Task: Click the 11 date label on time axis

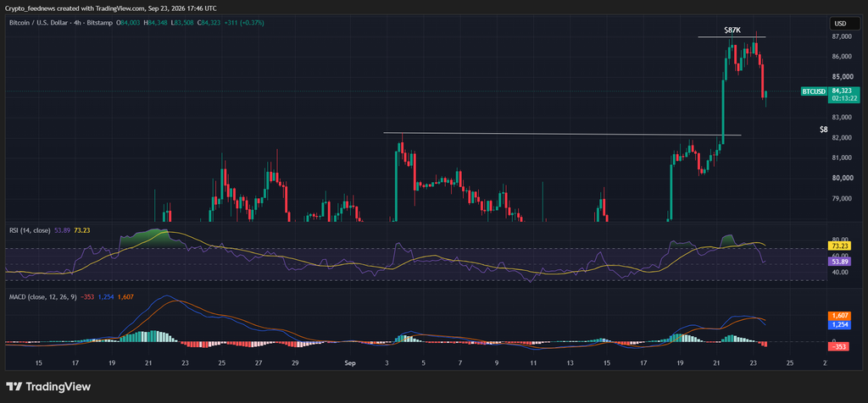Action: (533, 363)
